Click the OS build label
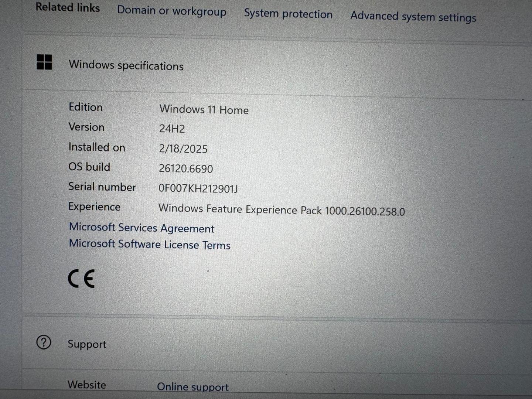Screen dimensions: 532x399 coord(89,167)
